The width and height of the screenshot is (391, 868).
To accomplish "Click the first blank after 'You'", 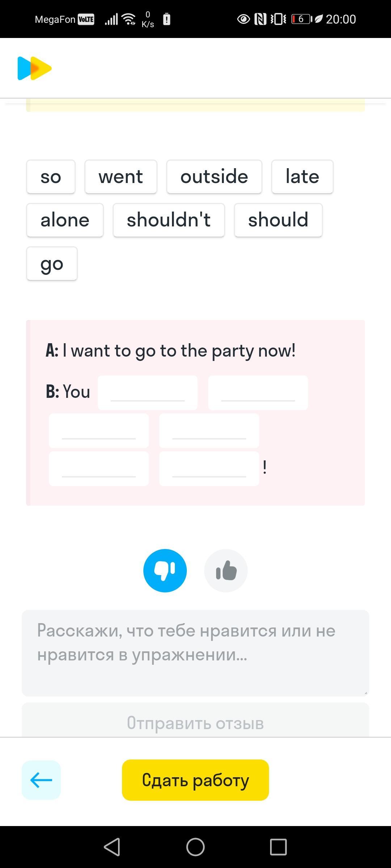I will 148,393.
